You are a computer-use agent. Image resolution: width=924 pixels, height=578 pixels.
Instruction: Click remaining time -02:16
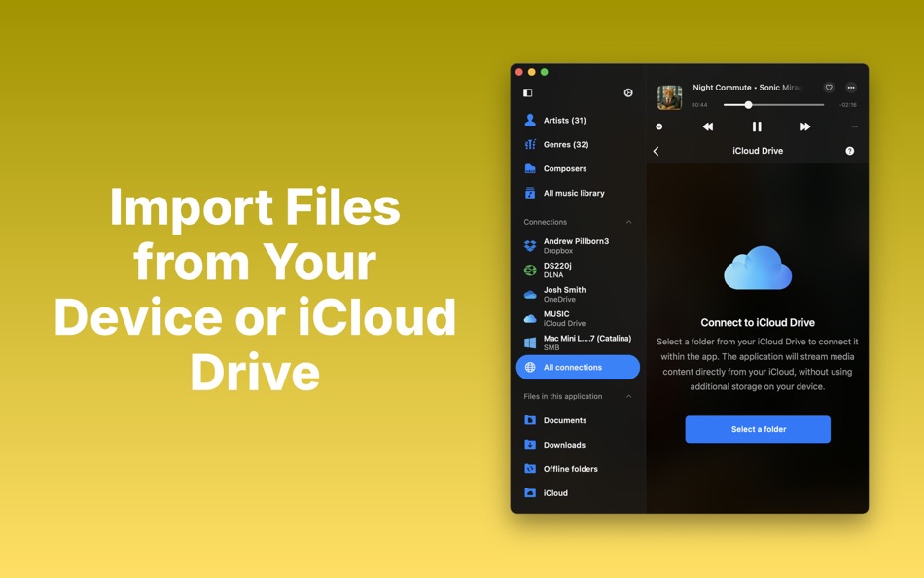coord(848,105)
